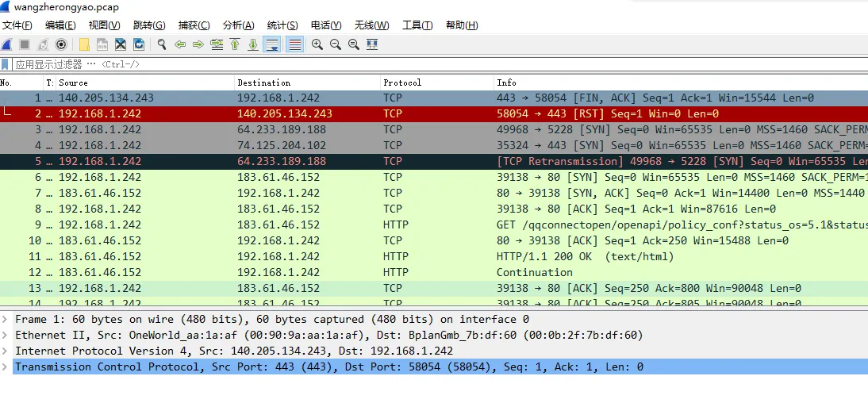Viewport: 868px width, 403px height.
Task: Reload the current capture file
Action: point(139,45)
